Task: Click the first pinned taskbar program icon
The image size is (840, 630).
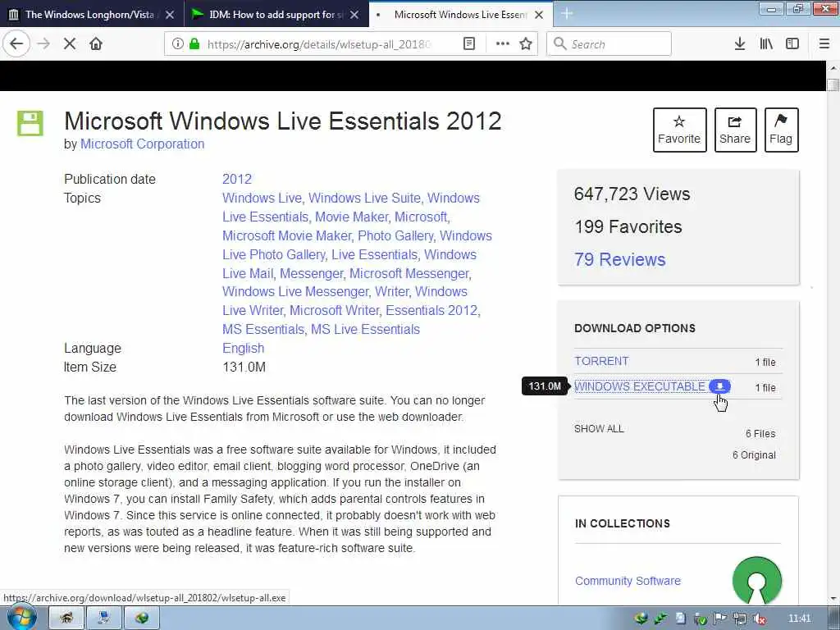Action: click(66, 619)
